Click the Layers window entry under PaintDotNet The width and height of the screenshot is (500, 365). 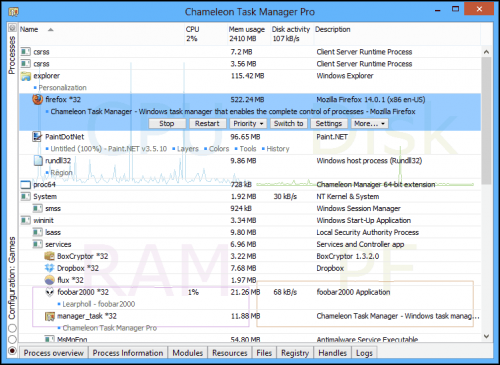tap(188, 149)
